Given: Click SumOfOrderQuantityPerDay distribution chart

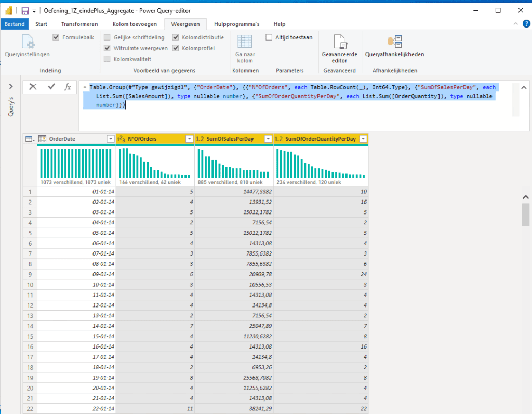Looking at the screenshot, I should 320,163.
